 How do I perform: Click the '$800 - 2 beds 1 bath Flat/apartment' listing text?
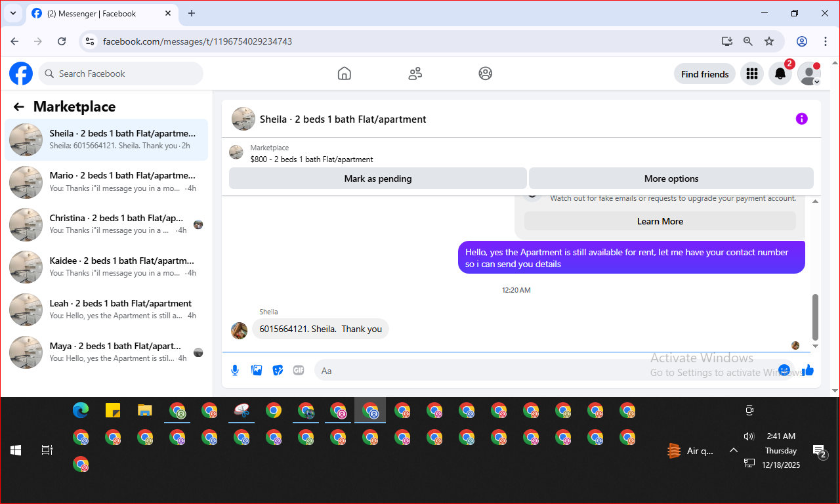pos(312,159)
